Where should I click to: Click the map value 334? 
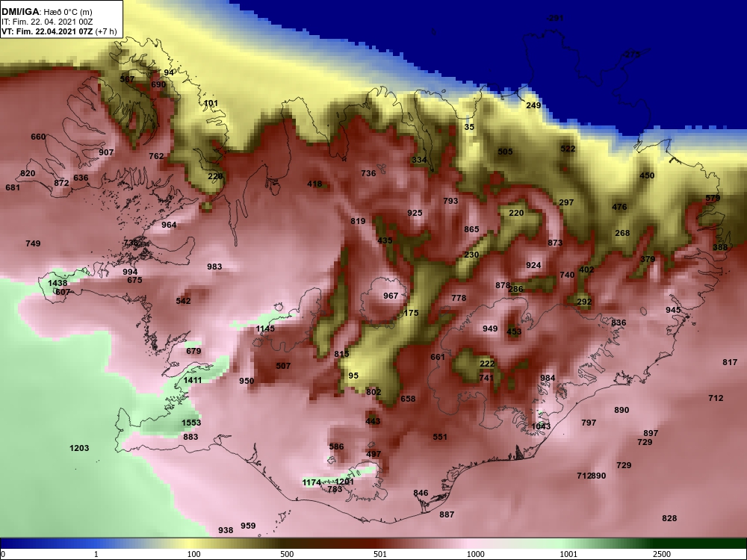tap(419, 160)
